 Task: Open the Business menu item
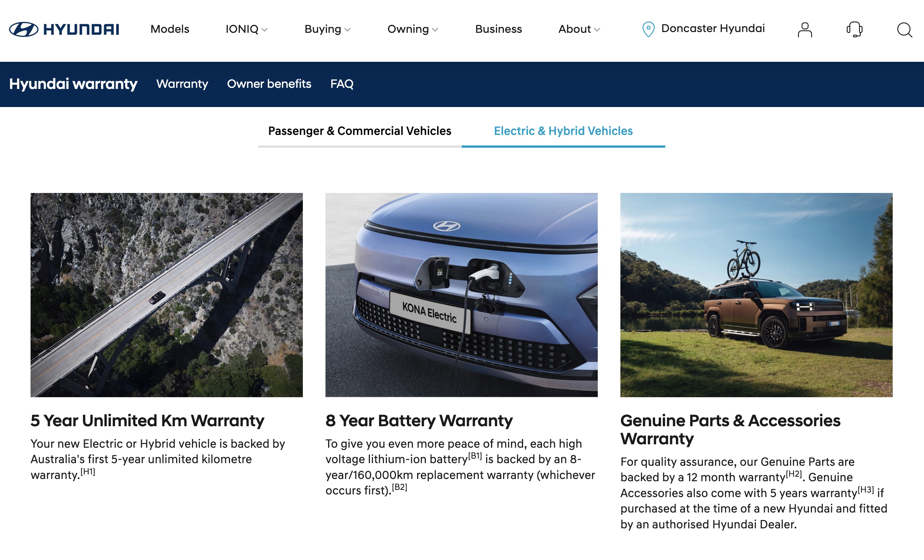[x=498, y=29]
